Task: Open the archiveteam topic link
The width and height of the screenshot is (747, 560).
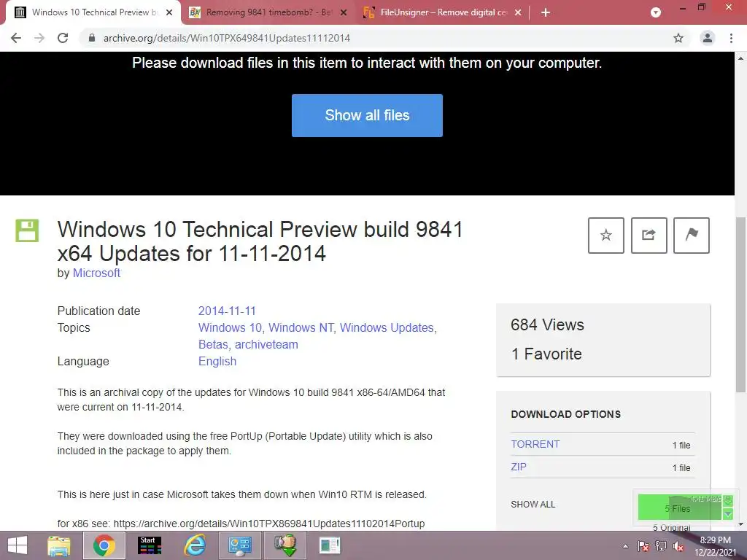Action: [266, 344]
